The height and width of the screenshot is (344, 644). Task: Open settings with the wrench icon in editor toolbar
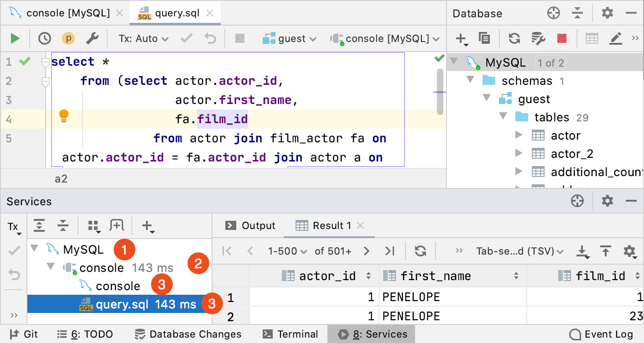(93, 38)
